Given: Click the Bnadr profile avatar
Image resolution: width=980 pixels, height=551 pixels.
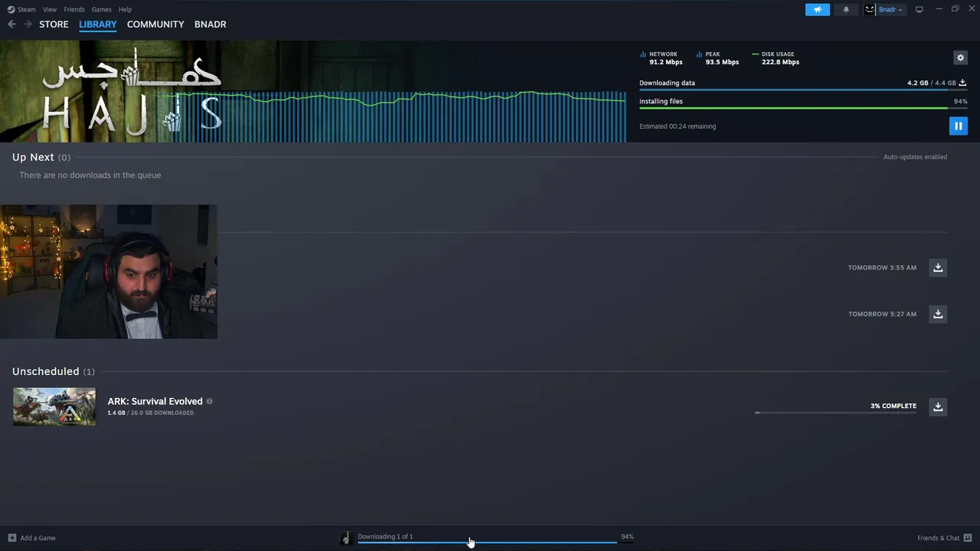Looking at the screenshot, I should 870,9.
